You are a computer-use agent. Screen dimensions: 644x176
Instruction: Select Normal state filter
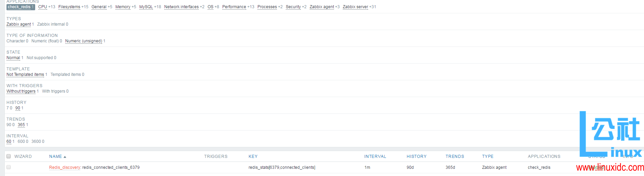click(13, 58)
